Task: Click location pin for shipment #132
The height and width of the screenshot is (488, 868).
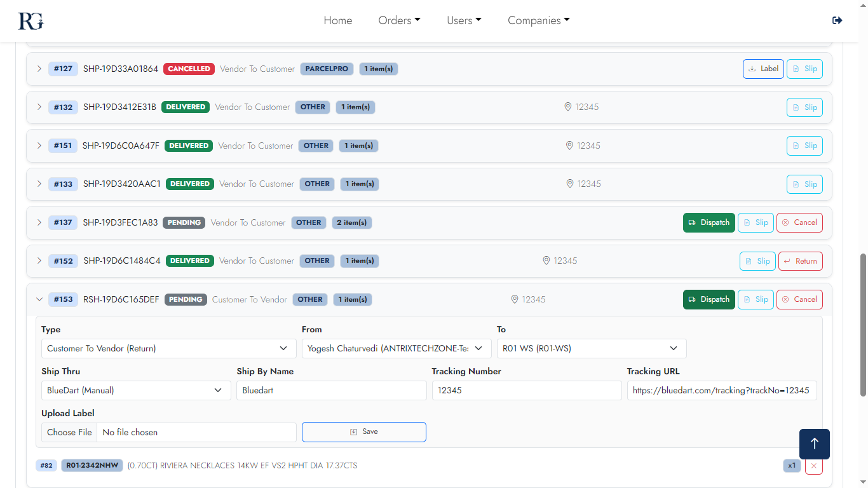Action: click(x=568, y=107)
